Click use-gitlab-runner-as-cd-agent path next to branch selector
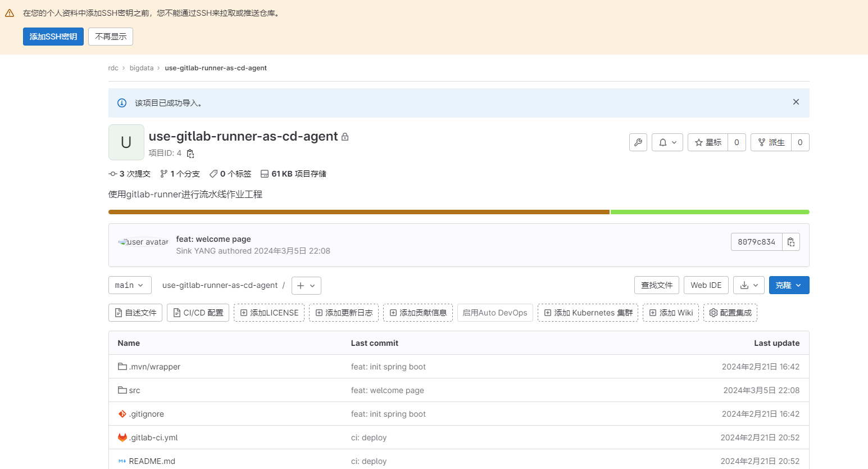868x469 pixels. click(x=220, y=285)
